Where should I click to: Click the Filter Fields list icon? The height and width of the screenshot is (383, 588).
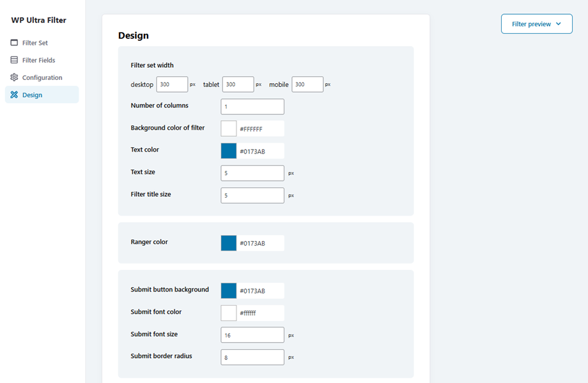[14, 60]
